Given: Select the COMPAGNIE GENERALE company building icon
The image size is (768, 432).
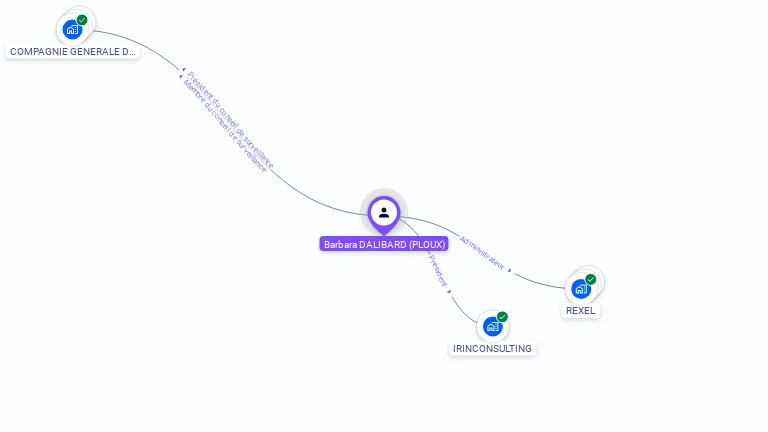Looking at the screenshot, I should tap(72, 30).
